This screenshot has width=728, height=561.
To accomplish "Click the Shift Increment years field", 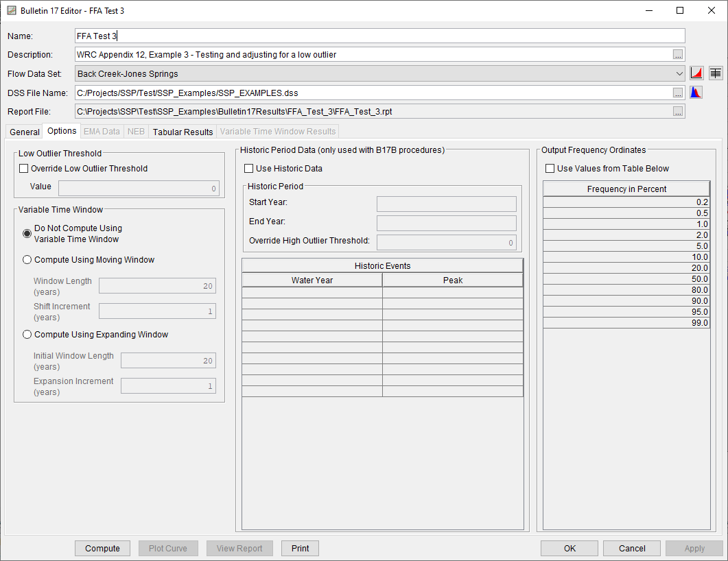I will [157, 311].
